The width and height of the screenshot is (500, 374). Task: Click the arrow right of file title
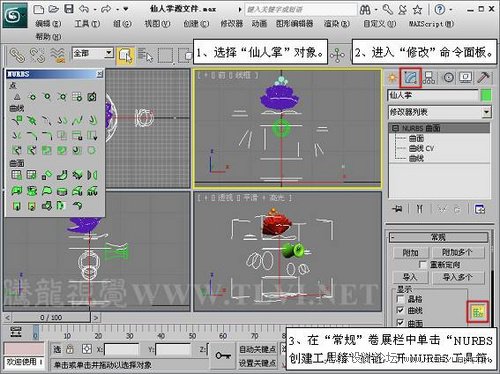pyautogui.click(x=240, y=10)
